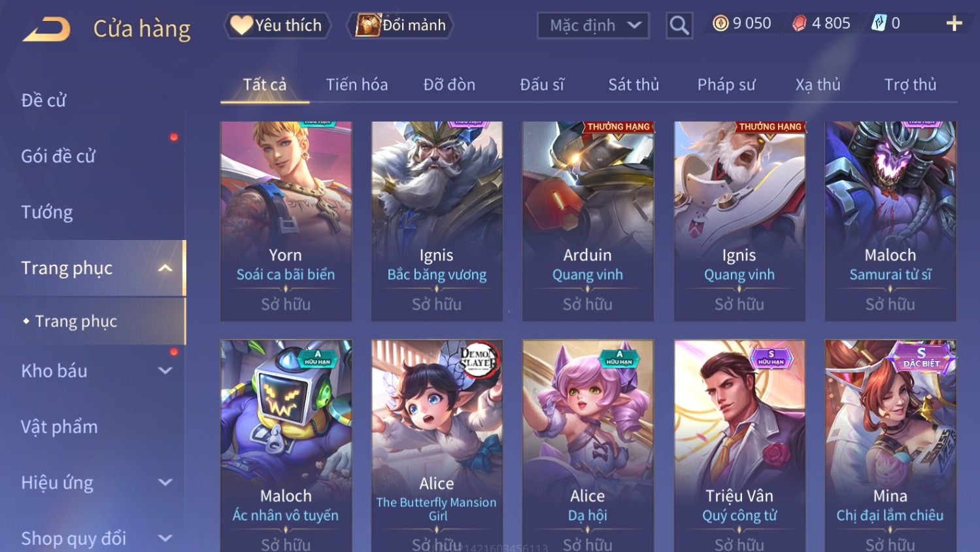980x552 pixels.
Task: Open the Mặc định sort dropdown
Action: 593,26
